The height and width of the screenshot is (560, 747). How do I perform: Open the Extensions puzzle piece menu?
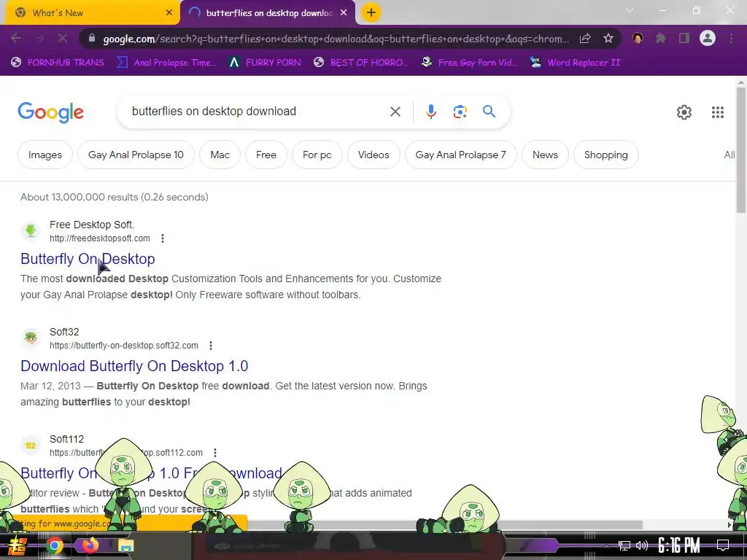click(x=661, y=38)
